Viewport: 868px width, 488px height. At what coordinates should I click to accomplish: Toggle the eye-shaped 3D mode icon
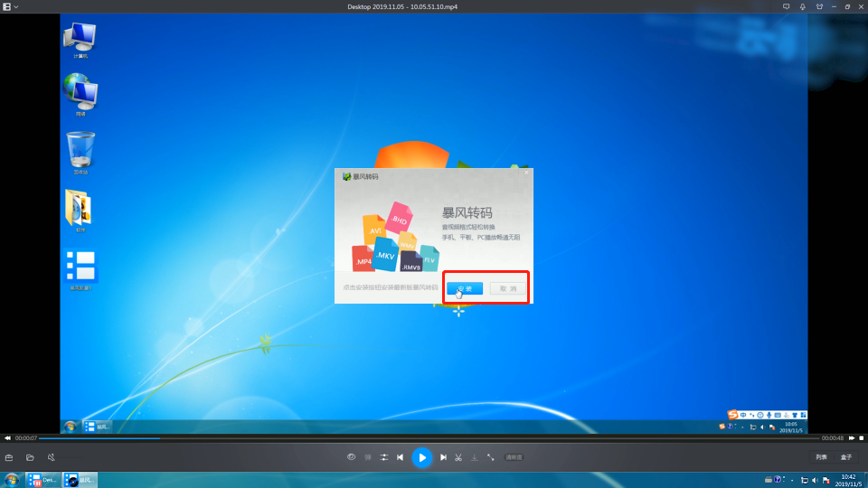click(x=351, y=457)
